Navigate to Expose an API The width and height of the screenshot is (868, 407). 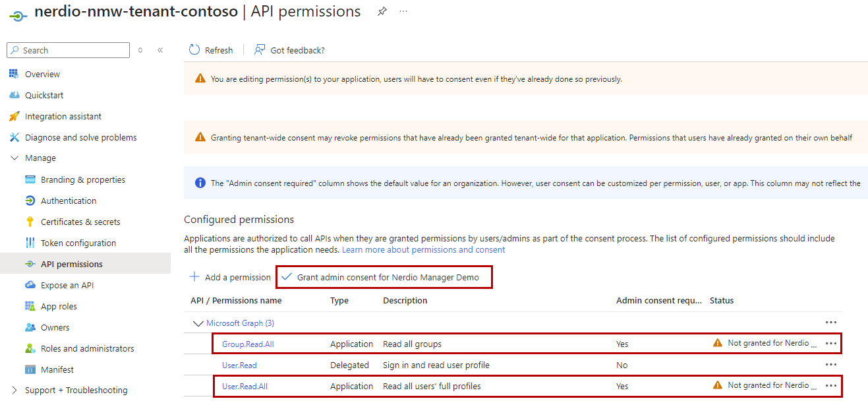coord(67,285)
